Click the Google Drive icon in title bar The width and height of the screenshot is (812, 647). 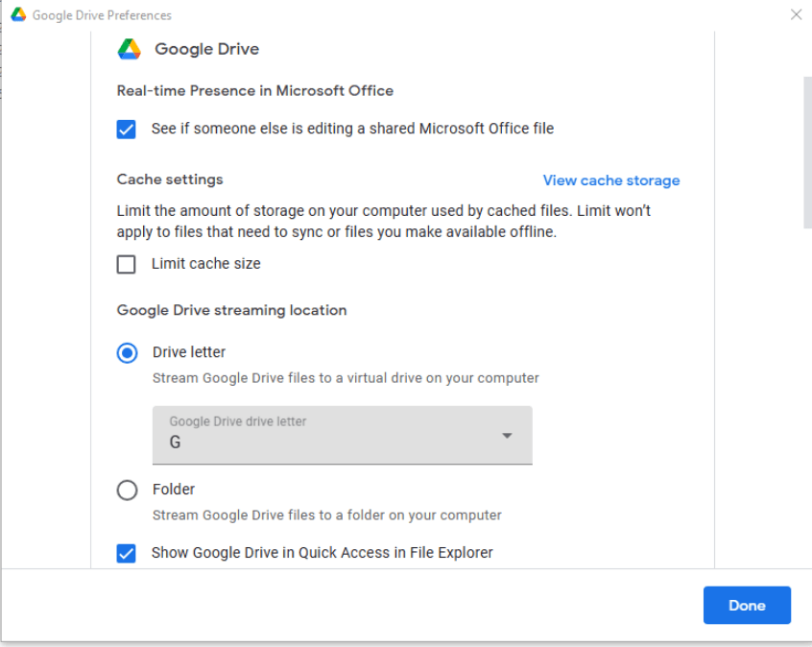pos(18,15)
